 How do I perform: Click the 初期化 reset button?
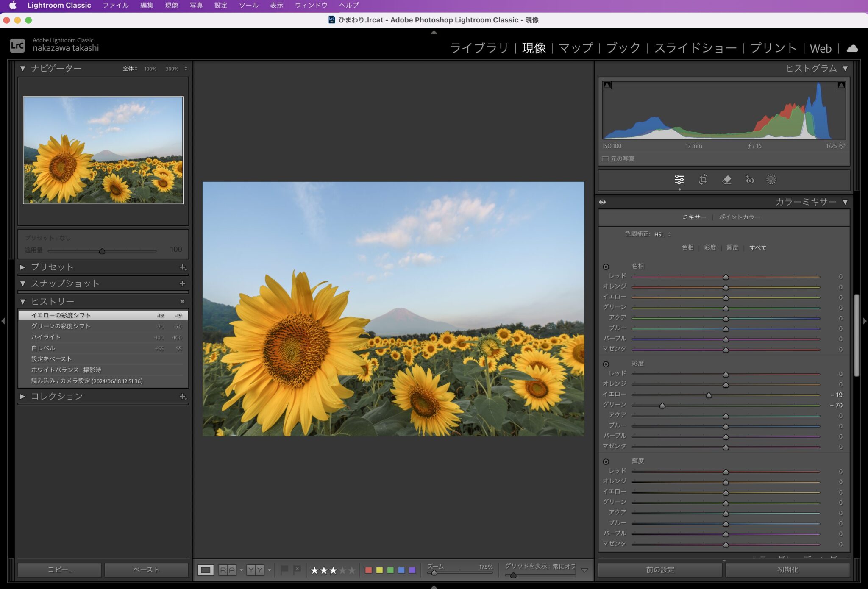pyautogui.click(x=787, y=570)
